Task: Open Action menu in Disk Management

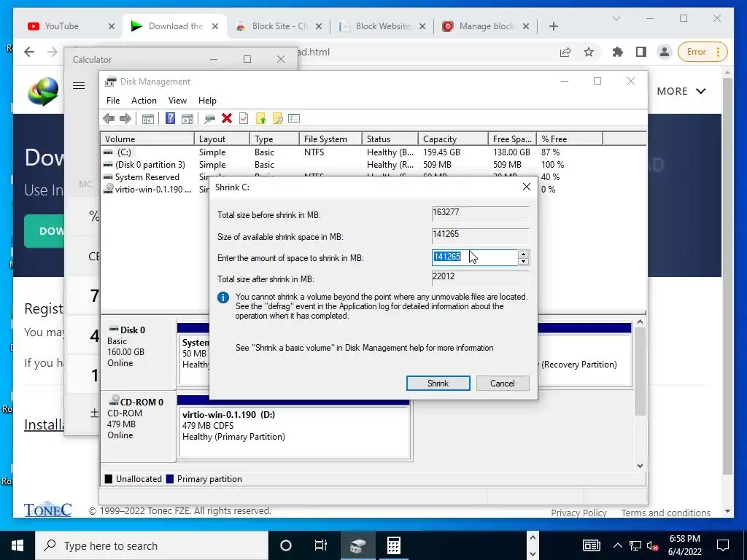Action: tap(144, 101)
